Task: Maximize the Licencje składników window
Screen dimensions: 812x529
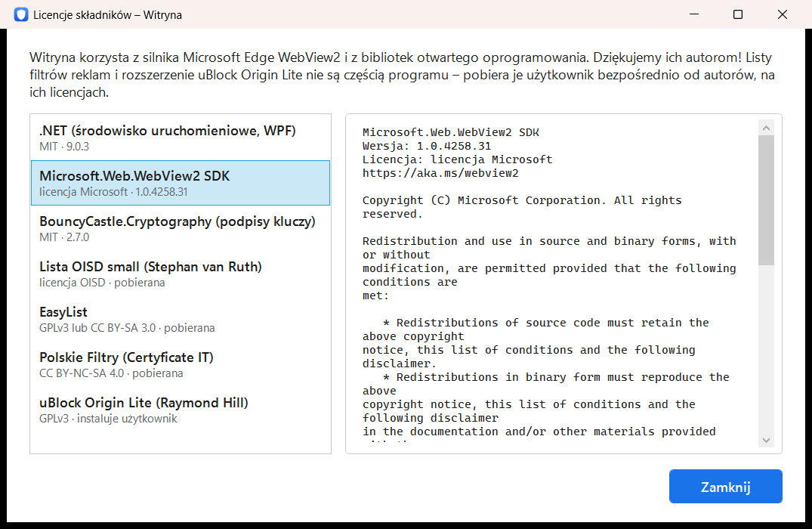Action: [x=738, y=14]
